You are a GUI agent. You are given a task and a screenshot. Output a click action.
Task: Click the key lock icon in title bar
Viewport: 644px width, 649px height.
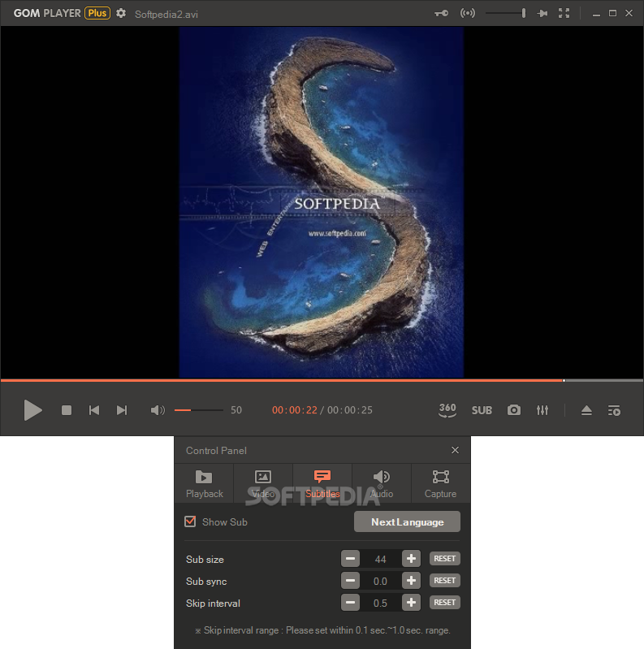click(x=441, y=13)
